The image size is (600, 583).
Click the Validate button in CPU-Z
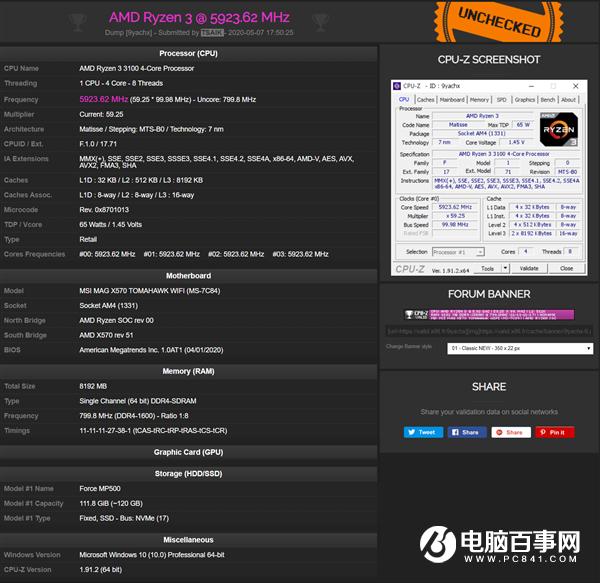[x=529, y=269]
